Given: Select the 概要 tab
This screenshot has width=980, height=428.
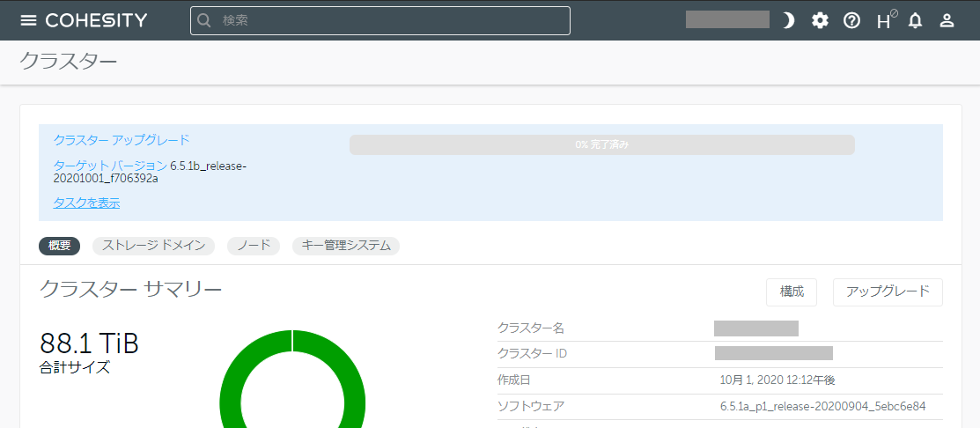Looking at the screenshot, I should point(59,247).
